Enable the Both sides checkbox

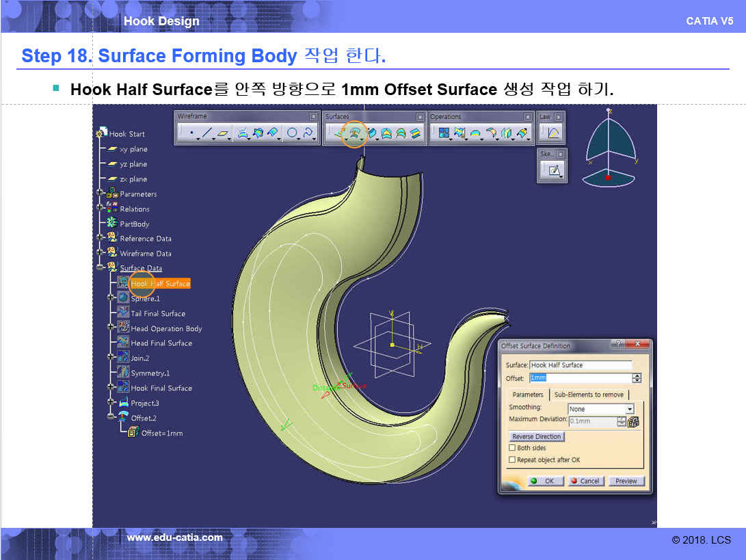512,448
